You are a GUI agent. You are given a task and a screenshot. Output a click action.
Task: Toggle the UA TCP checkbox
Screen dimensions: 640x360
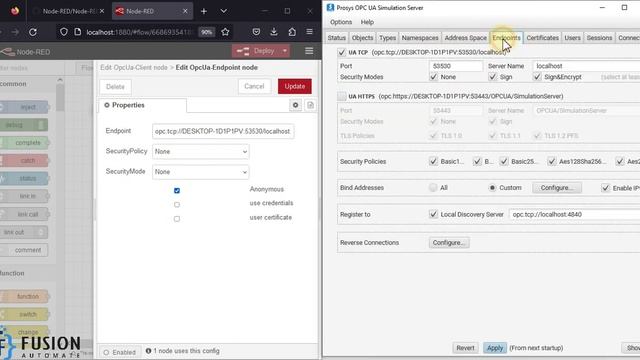[x=342, y=52]
